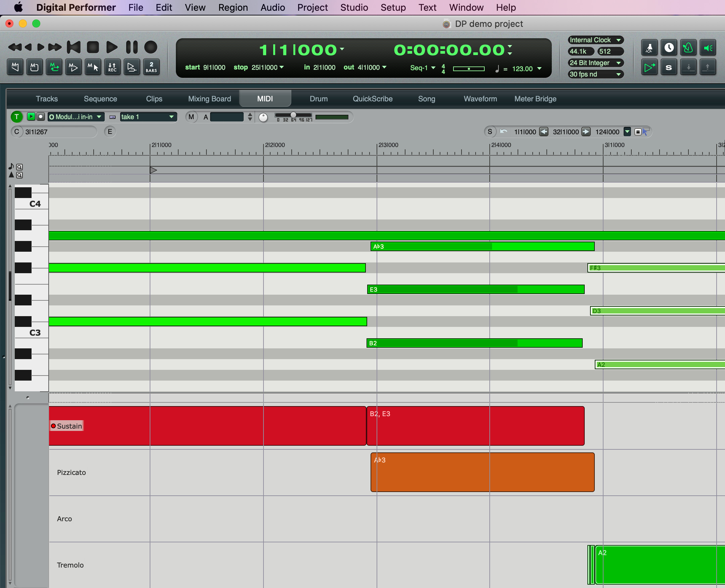Toggle the auto-rewind mode icon
Image resolution: width=725 pixels, height=588 pixels.
pyautogui.click(x=15, y=67)
